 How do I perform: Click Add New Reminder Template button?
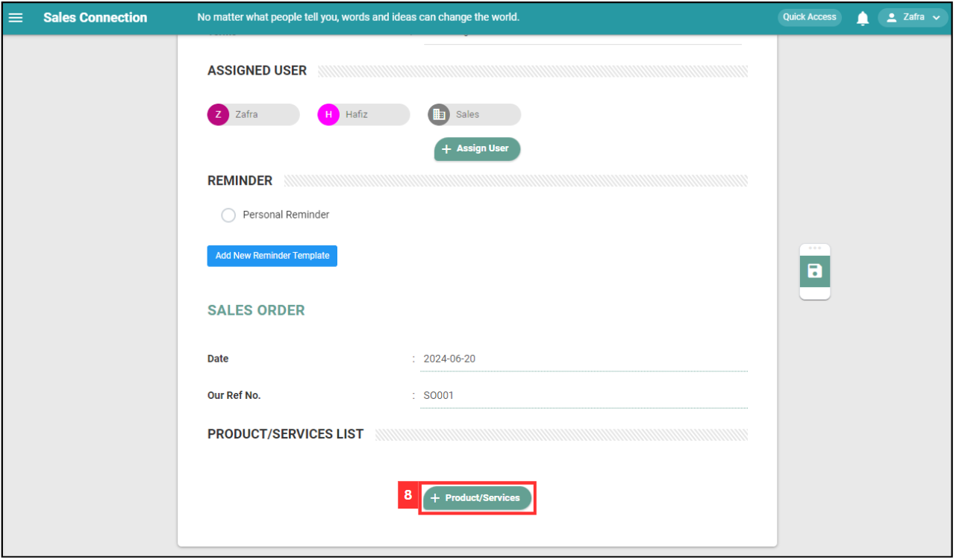pyautogui.click(x=272, y=256)
